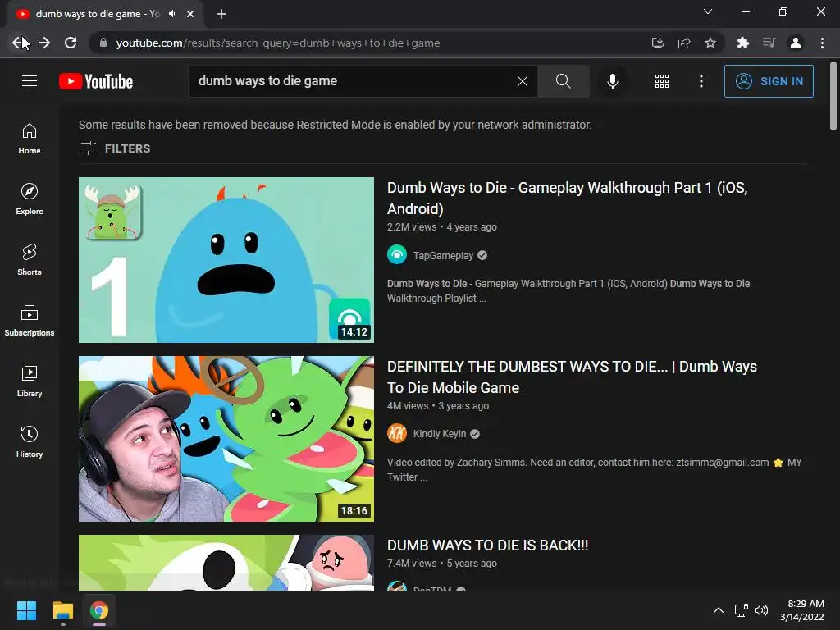This screenshot has width=840, height=630.
Task: Open YouTube settings three-dot menu
Action: [701, 81]
